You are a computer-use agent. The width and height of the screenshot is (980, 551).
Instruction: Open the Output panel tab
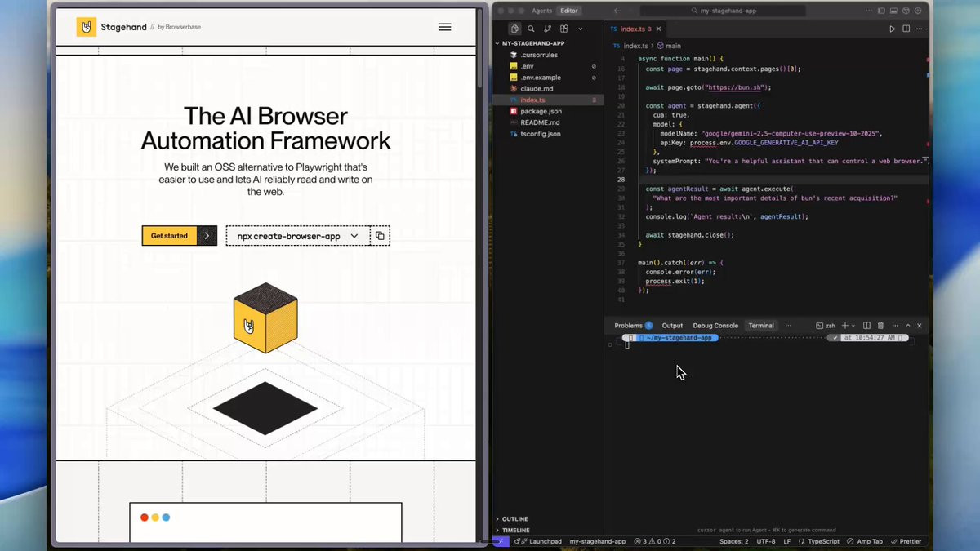point(672,326)
